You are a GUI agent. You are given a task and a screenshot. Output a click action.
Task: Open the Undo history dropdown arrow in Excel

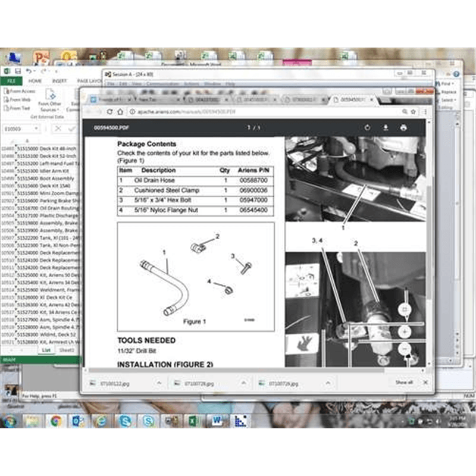(x=34, y=71)
